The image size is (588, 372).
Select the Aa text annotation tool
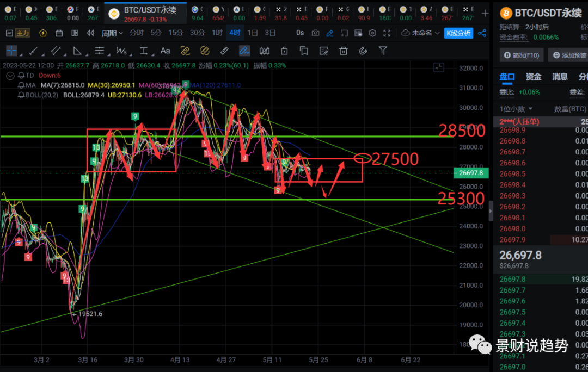165,51
